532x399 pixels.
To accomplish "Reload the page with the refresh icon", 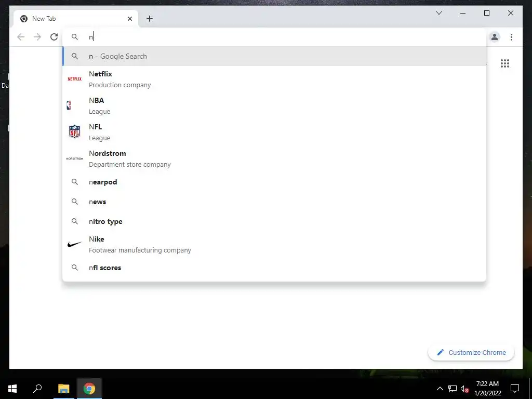I will pos(54,37).
